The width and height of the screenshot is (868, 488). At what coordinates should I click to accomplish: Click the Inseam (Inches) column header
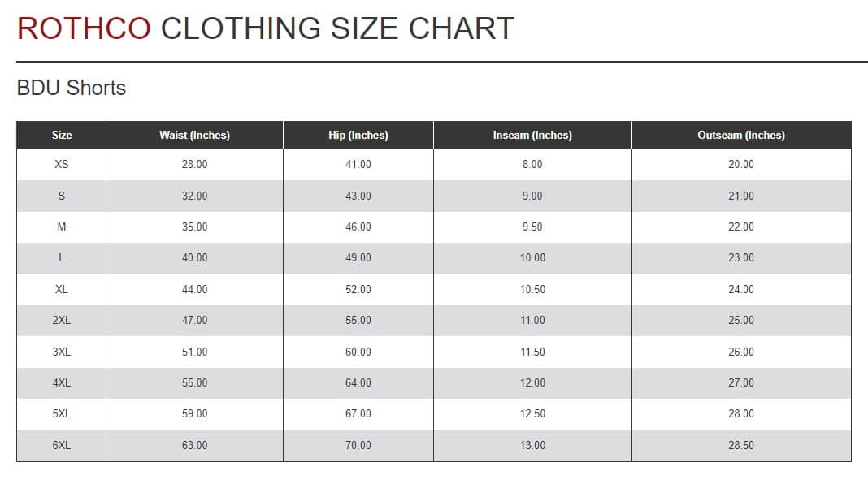pyautogui.click(x=532, y=136)
